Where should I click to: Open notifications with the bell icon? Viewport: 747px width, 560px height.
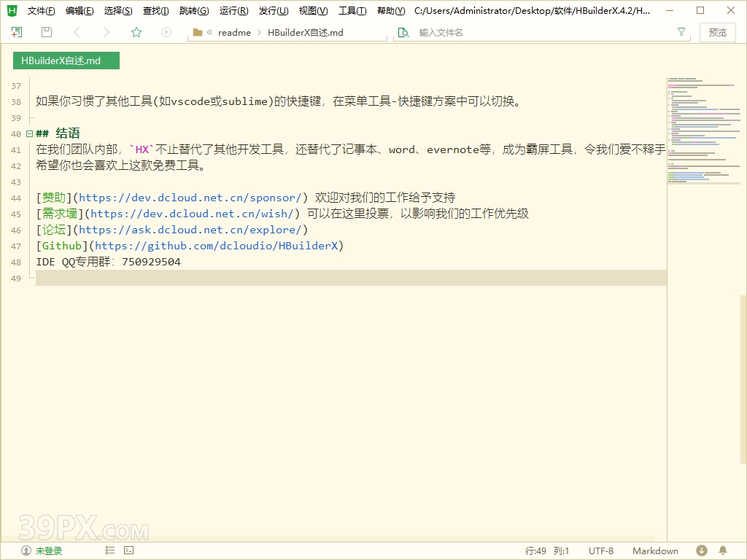pos(723,551)
